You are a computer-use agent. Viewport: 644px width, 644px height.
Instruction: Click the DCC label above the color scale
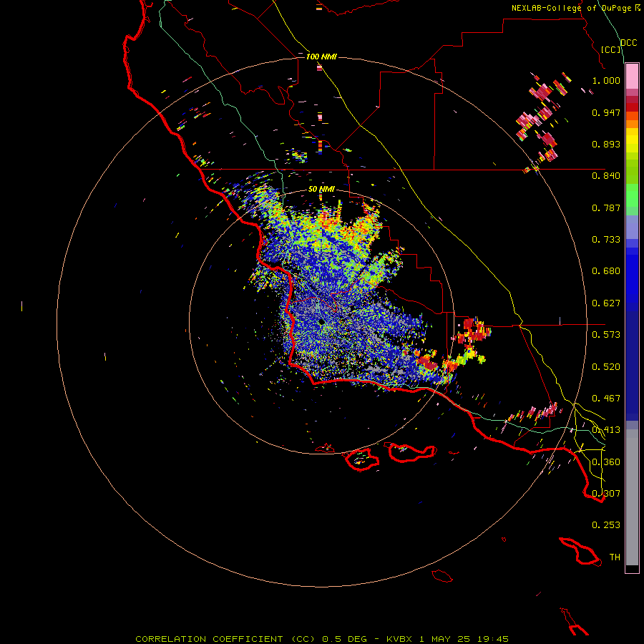point(628,43)
